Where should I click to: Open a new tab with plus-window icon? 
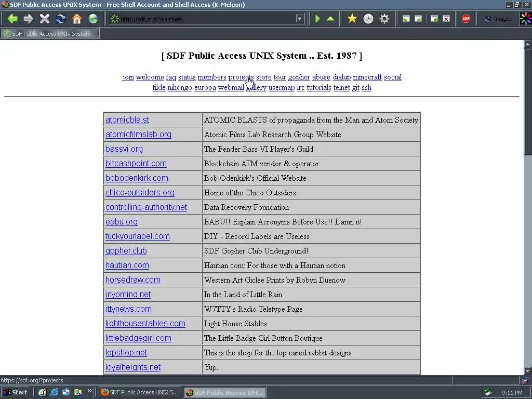coord(434,19)
